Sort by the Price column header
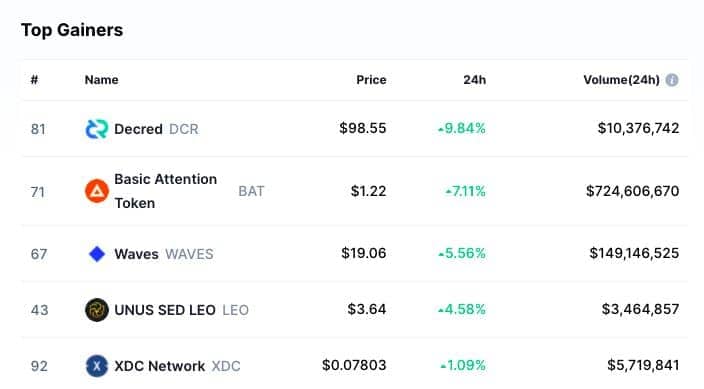 tap(371, 80)
